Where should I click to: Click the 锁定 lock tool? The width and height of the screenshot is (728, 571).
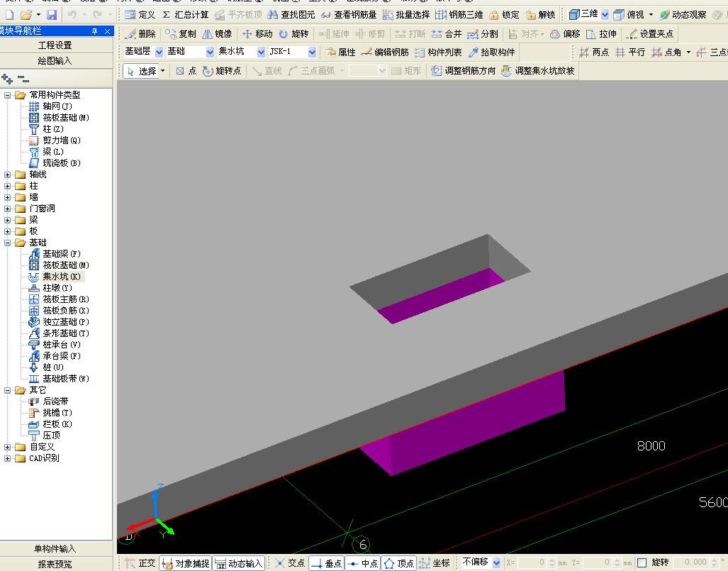tap(504, 15)
